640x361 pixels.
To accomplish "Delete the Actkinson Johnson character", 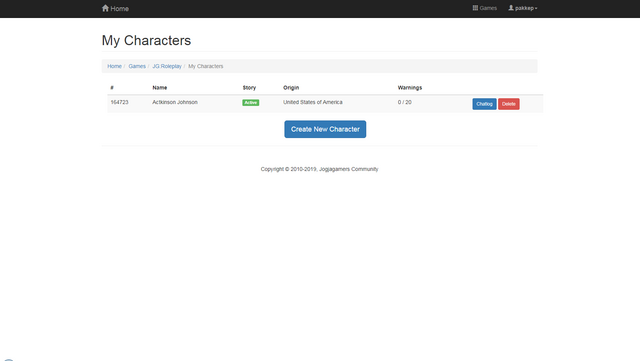I will click(509, 104).
